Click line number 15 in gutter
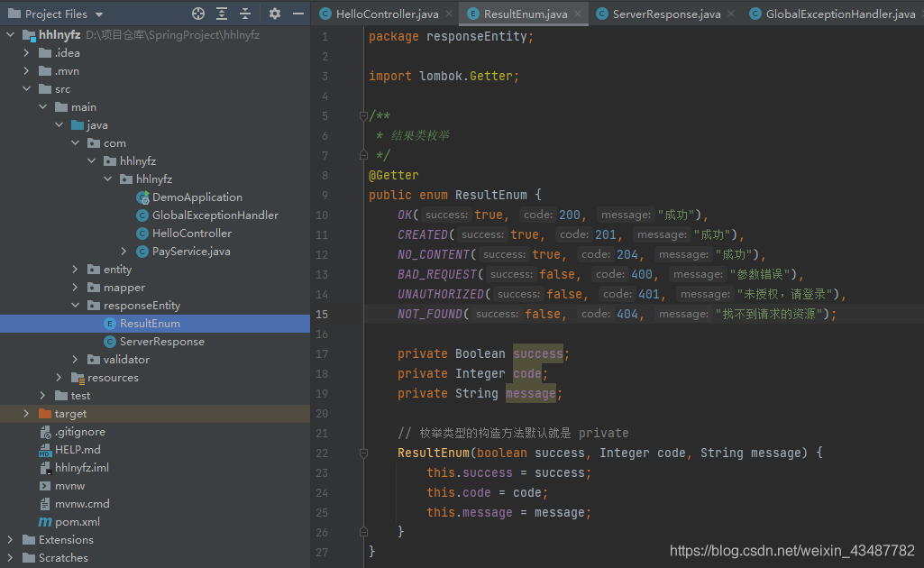The width and height of the screenshot is (924, 568). [322, 314]
